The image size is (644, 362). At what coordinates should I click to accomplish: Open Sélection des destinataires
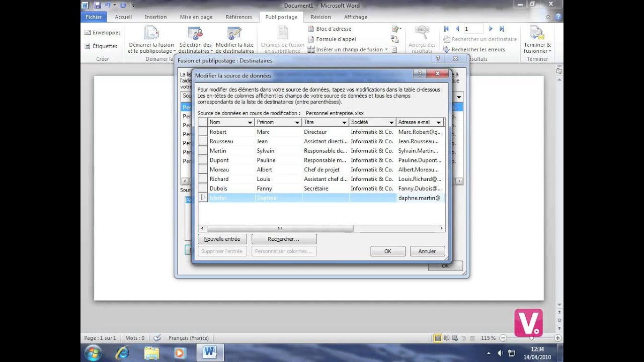coord(196,40)
